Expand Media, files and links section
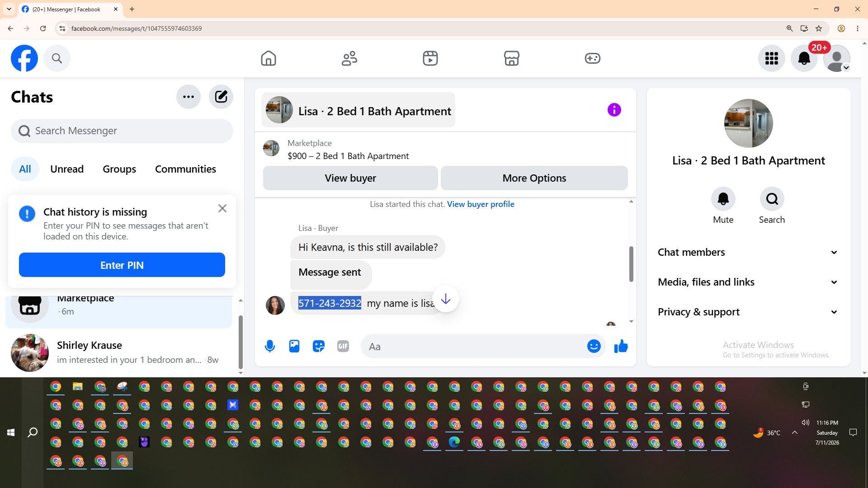 (x=749, y=282)
